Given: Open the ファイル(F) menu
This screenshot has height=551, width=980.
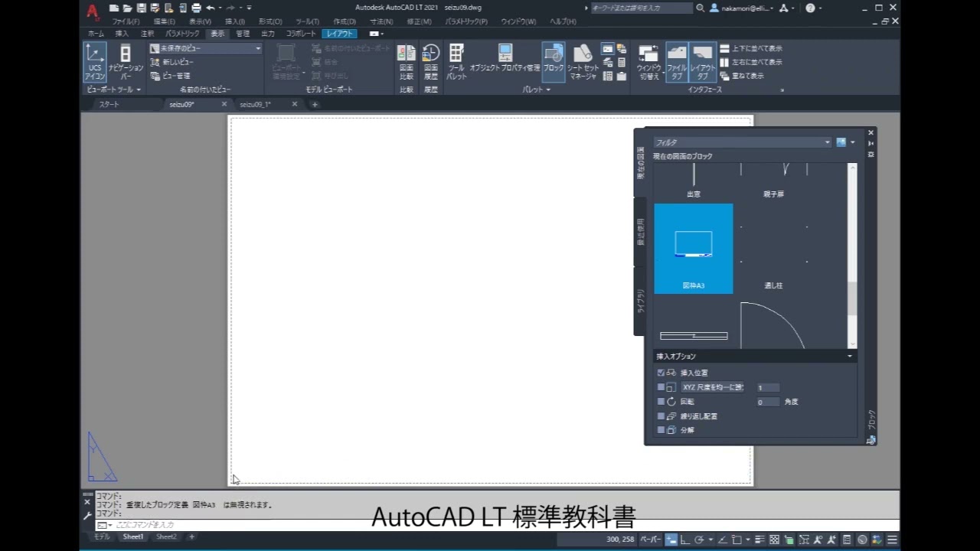Looking at the screenshot, I should [x=126, y=21].
